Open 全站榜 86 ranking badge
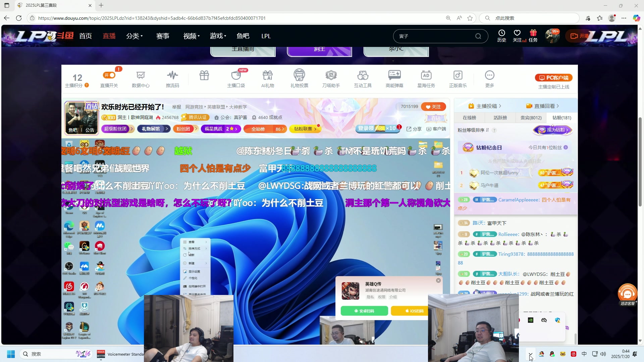Viewport: 644px width, 362px height. pyautogui.click(x=265, y=129)
